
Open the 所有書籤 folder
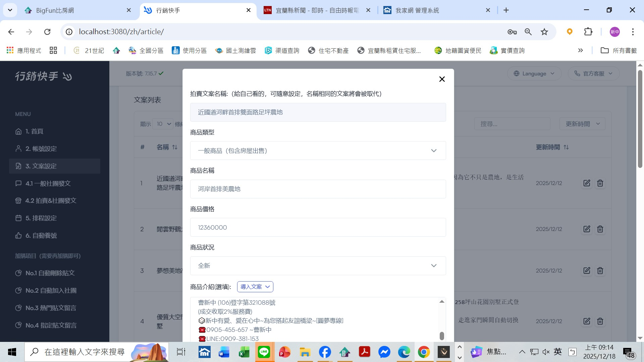point(619,50)
